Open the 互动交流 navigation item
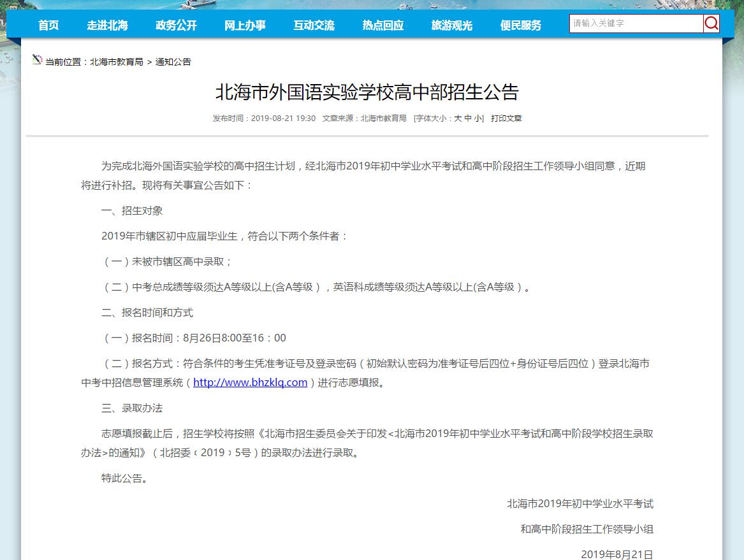The width and height of the screenshot is (744, 560). coord(314,25)
